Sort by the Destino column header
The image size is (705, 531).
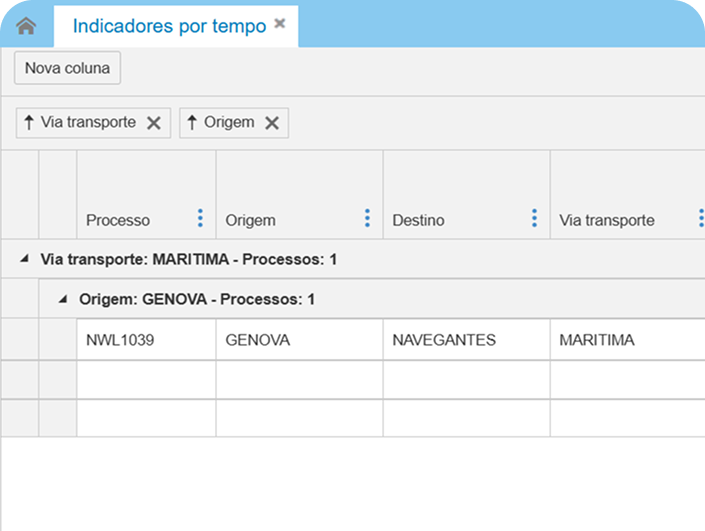pos(418,220)
